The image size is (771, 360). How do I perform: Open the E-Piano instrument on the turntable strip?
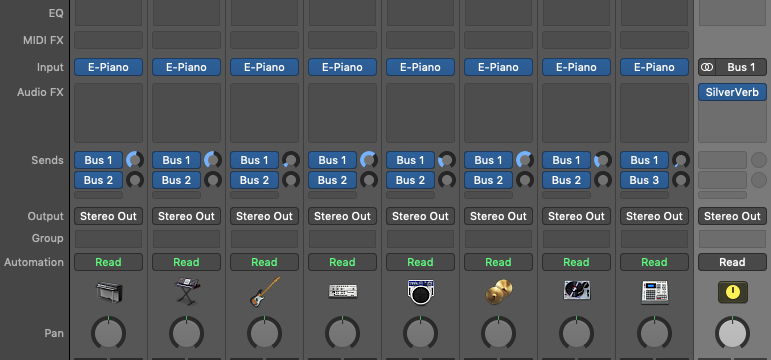pos(576,67)
